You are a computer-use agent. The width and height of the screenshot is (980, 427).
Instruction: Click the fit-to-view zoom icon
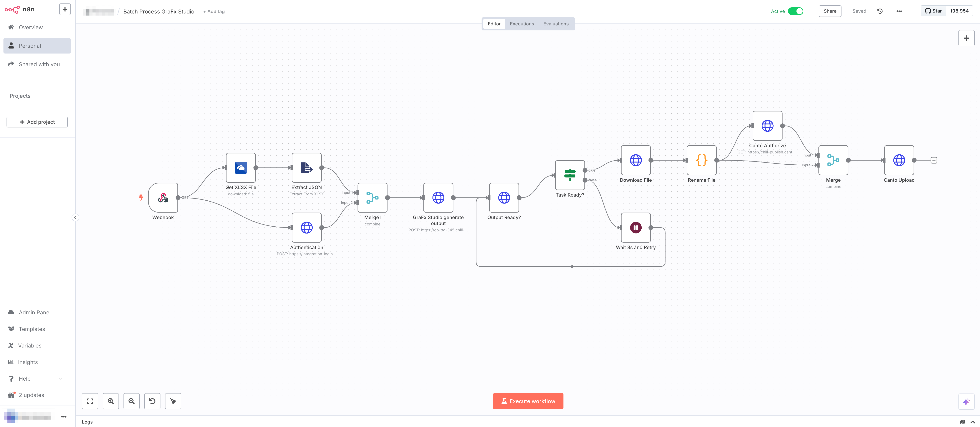tap(90, 401)
